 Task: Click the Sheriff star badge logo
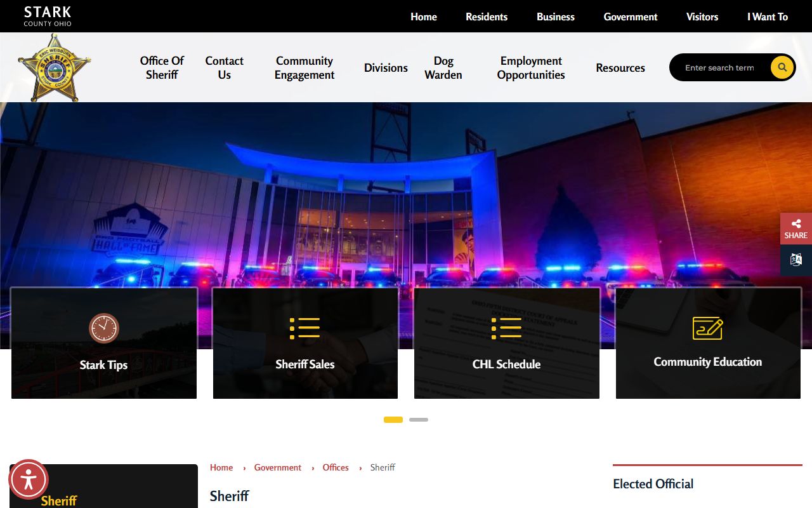(54, 69)
